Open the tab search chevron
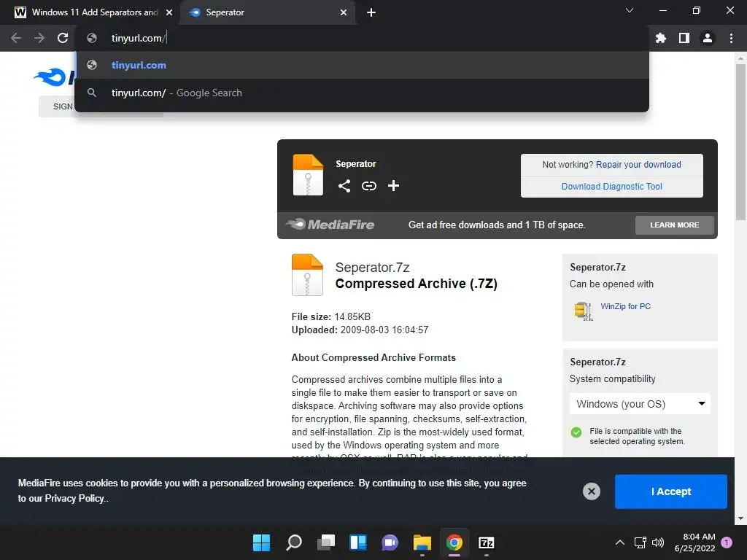Screen dimensions: 747x560 pyautogui.click(x=630, y=10)
